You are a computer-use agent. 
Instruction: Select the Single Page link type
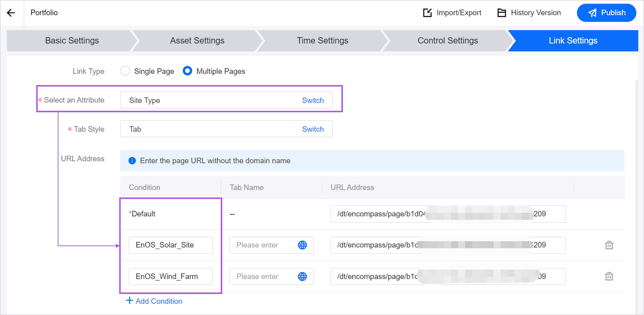(x=125, y=71)
